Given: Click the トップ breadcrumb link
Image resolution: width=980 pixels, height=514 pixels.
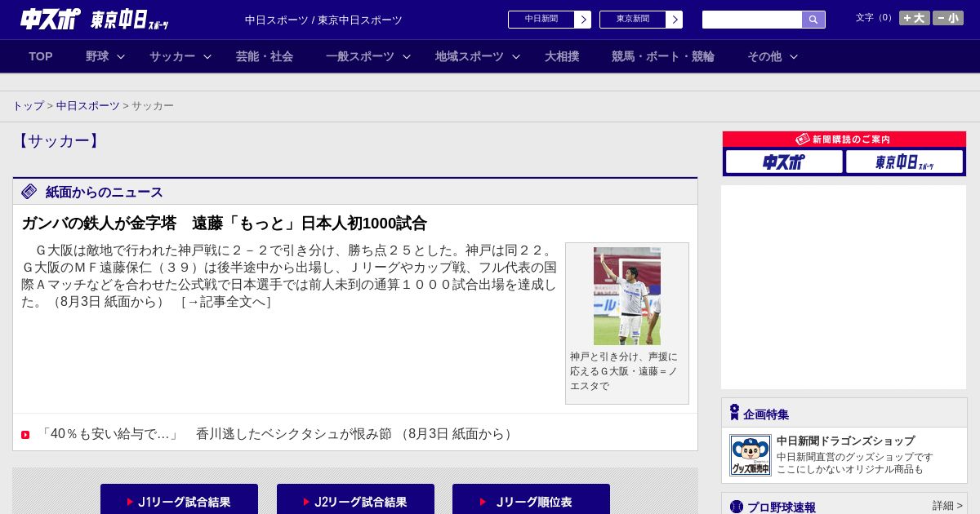Looking at the screenshot, I should 28,106.
